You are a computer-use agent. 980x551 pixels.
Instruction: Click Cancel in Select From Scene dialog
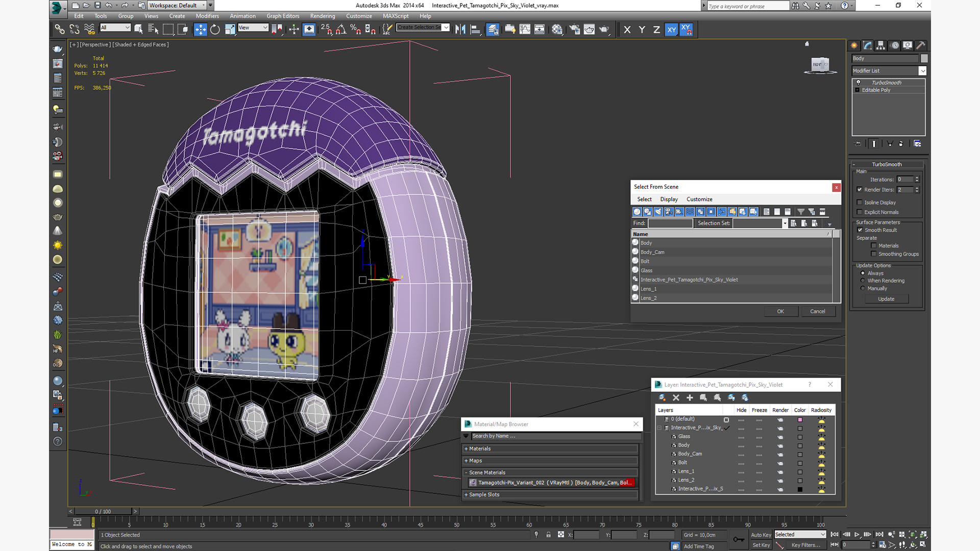point(818,312)
